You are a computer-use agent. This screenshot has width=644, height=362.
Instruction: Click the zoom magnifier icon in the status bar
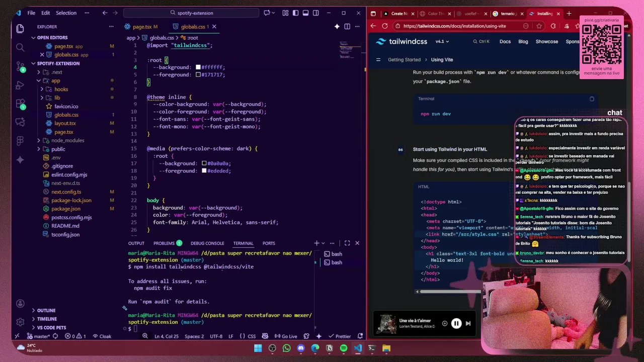pyautogui.click(x=145, y=336)
